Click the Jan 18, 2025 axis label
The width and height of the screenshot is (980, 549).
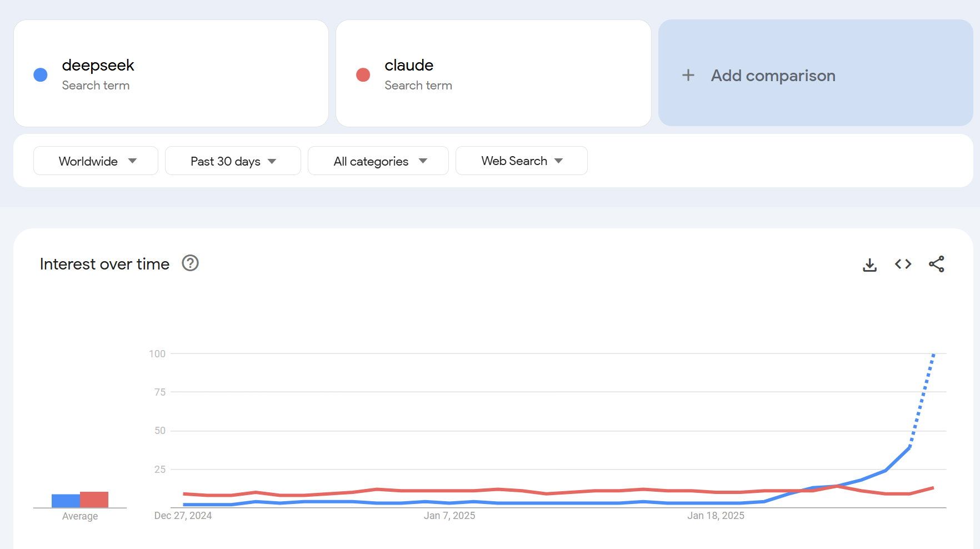716,516
